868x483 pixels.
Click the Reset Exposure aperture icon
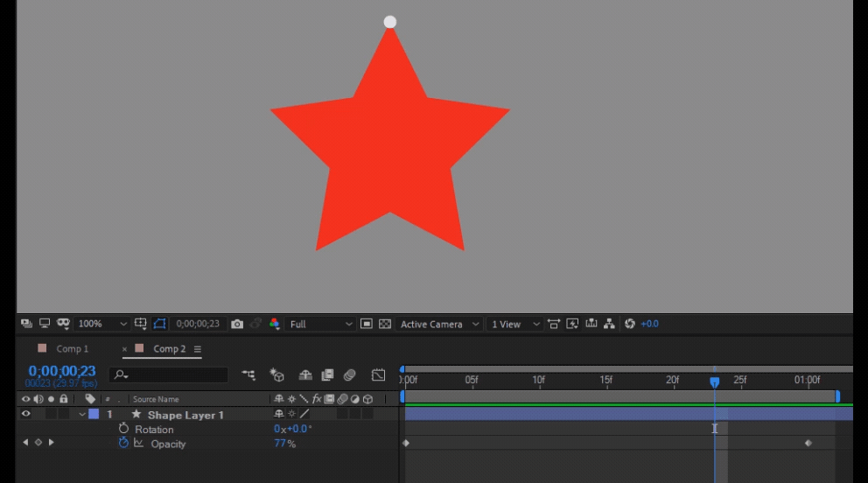(x=629, y=324)
